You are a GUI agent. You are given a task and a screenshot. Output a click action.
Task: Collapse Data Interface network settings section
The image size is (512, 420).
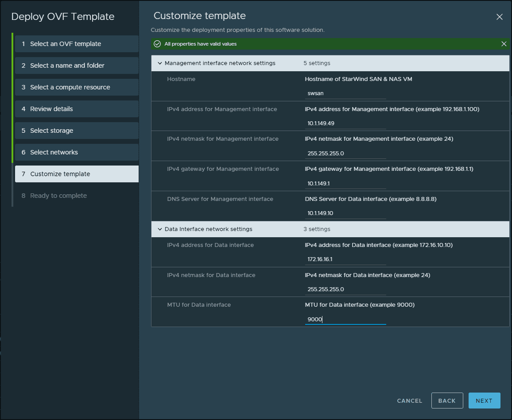click(160, 229)
